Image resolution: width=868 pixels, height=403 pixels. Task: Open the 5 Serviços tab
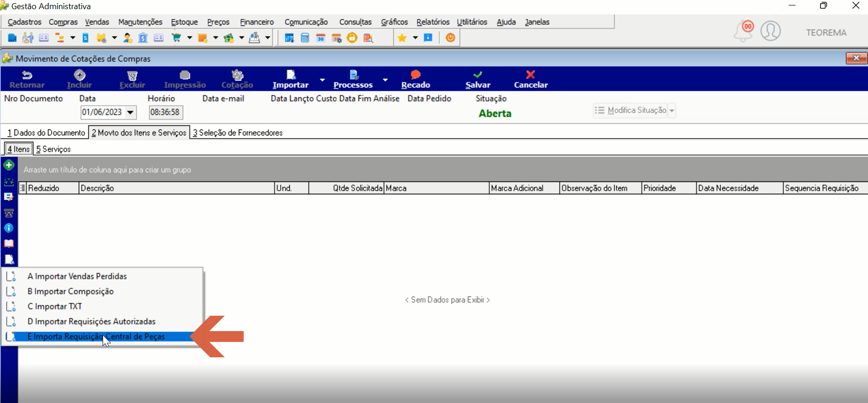pyautogui.click(x=53, y=149)
